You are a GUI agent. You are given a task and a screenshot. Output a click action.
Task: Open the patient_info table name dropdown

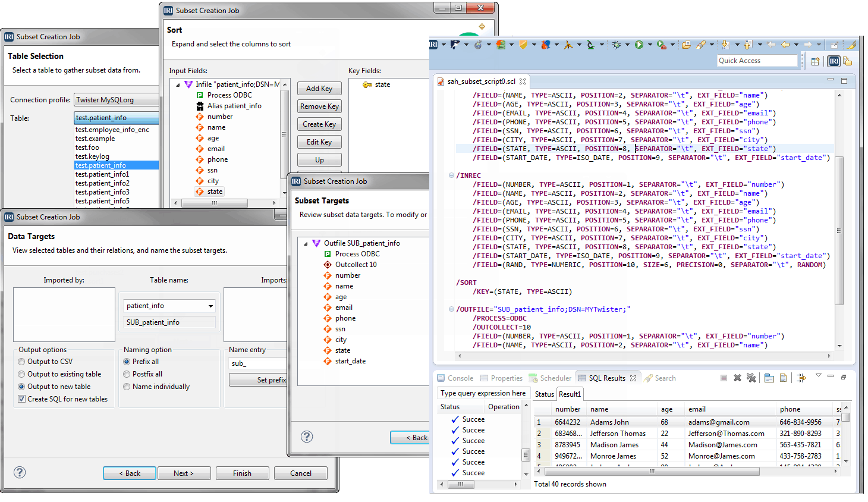pos(210,306)
